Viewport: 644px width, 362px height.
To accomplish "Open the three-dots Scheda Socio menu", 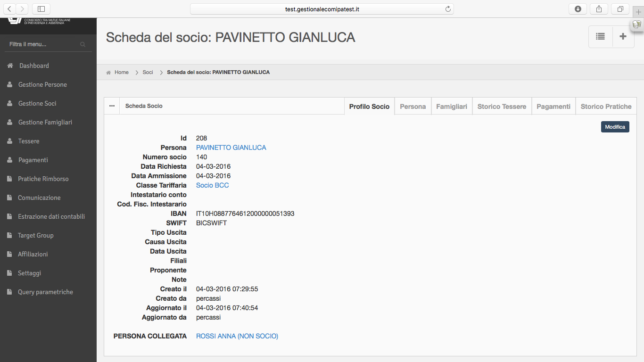I will (112, 106).
